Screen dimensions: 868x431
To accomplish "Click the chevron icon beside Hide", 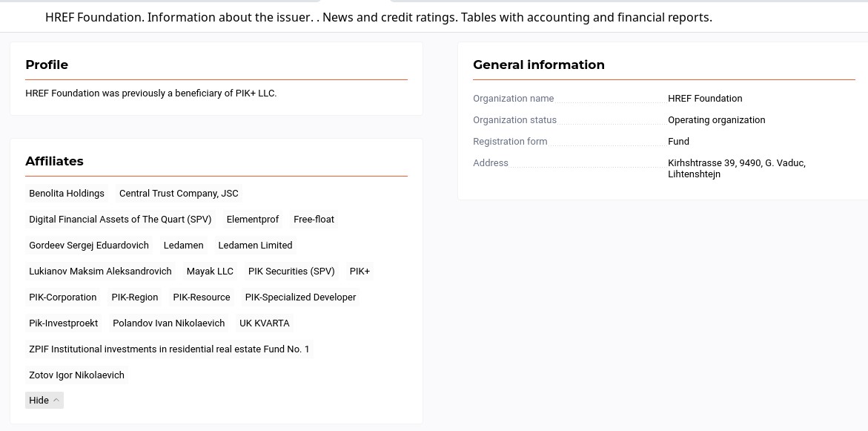I will point(56,400).
